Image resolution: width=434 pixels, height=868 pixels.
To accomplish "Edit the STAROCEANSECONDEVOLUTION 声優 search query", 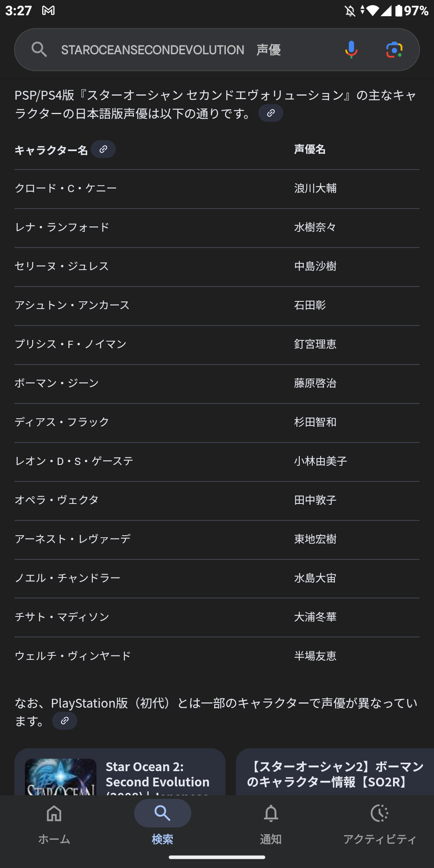I will (x=171, y=50).
